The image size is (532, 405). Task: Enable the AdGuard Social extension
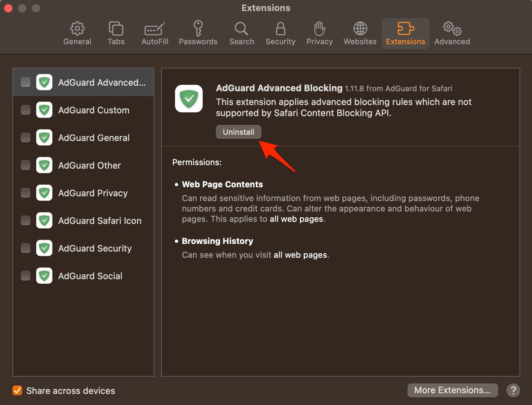pos(25,275)
